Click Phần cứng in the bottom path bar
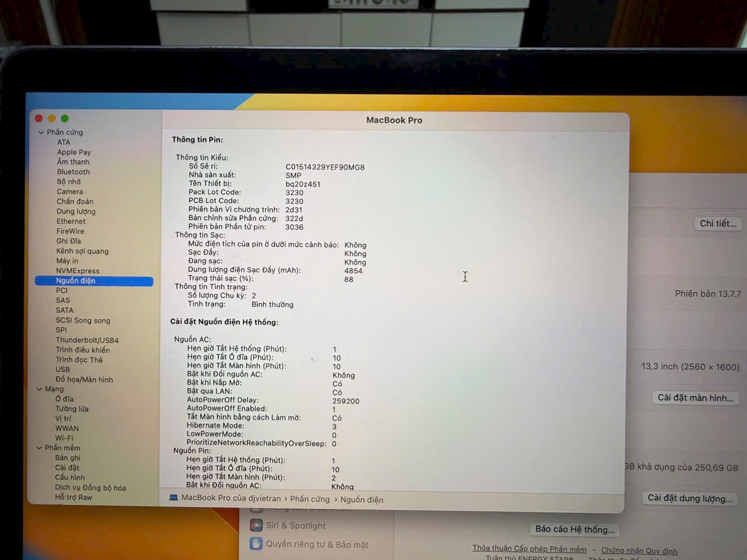 310,499
